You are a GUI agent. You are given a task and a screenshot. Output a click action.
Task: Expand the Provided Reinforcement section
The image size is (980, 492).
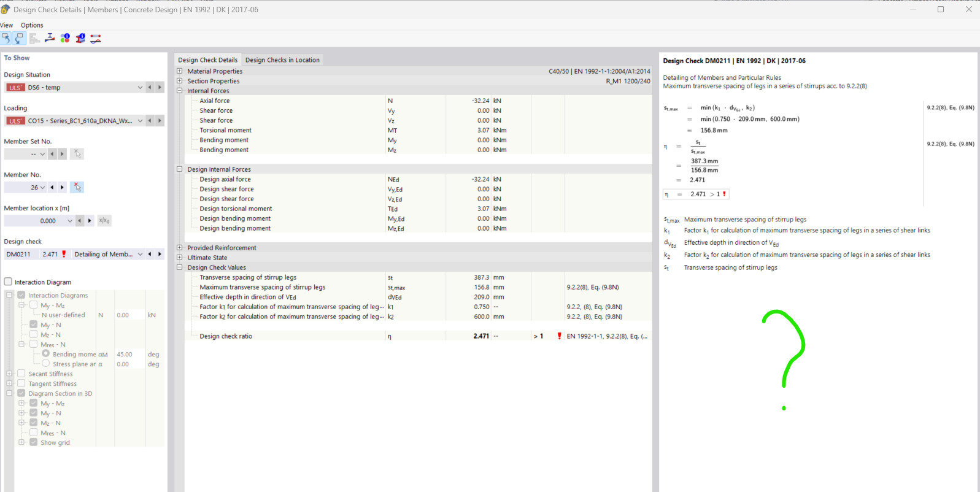(x=180, y=248)
